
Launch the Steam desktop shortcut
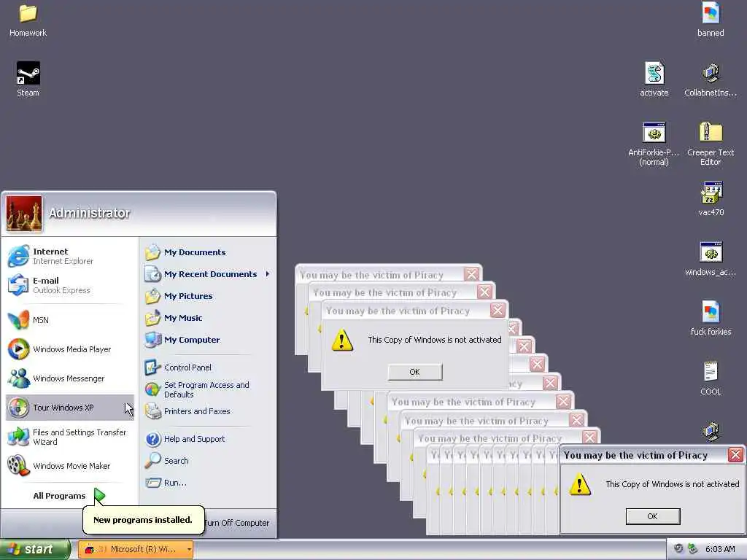point(28,79)
